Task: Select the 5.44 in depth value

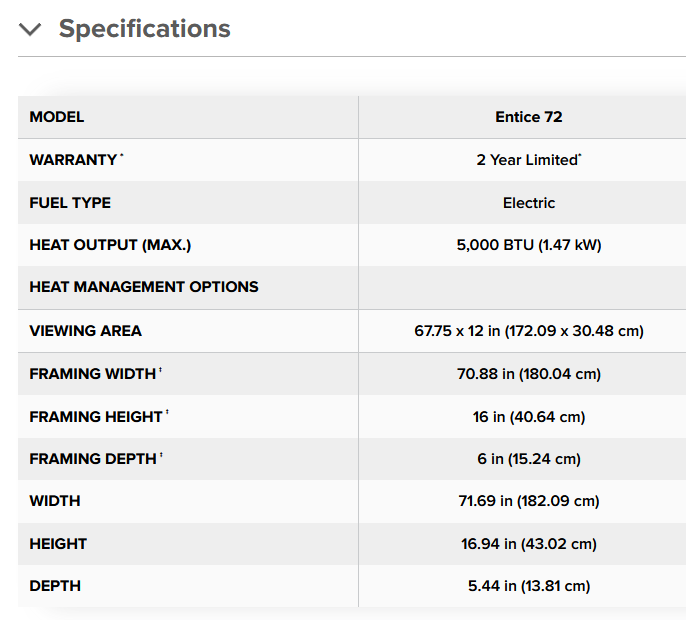Action: point(528,586)
